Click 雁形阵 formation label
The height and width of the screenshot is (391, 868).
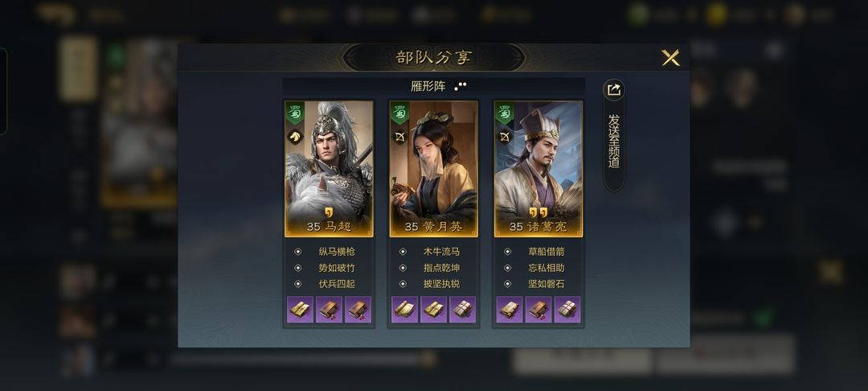click(428, 86)
